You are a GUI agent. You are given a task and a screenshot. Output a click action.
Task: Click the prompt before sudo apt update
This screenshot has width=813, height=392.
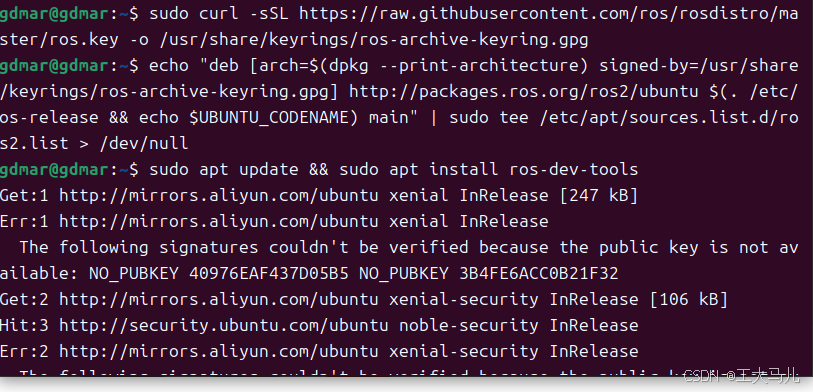(x=69, y=170)
